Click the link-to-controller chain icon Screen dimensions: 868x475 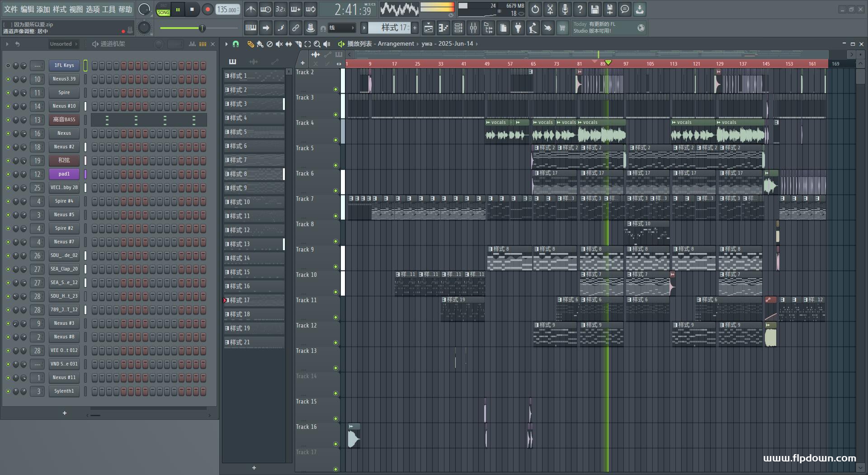click(296, 28)
